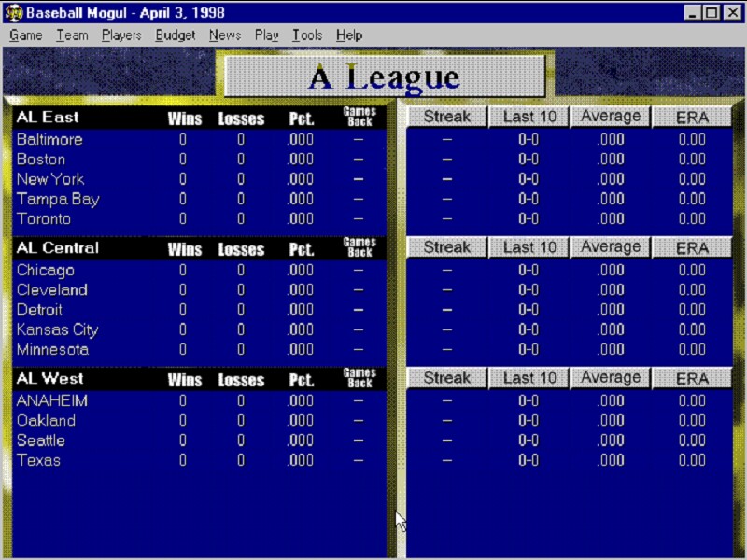Click Texas's 0.00 ERA value
This screenshot has width=747, height=560.
[x=692, y=460]
